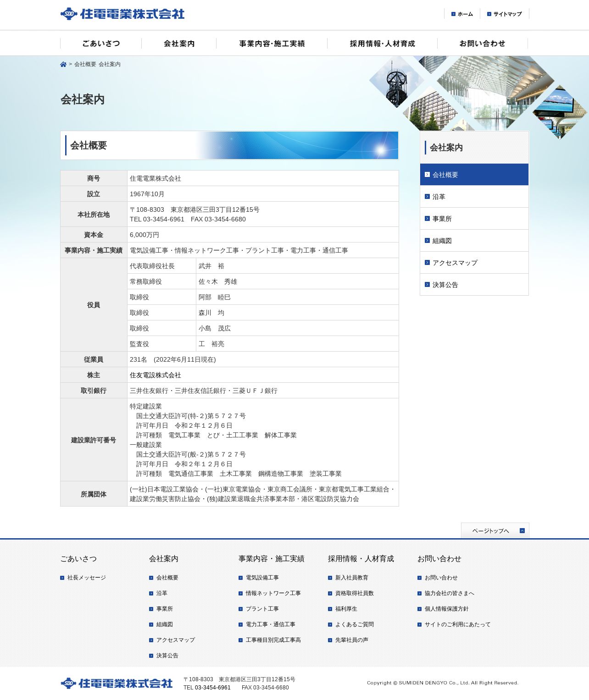
Task: Open 事業所 in the sidebar menu
Action: (x=474, y=219)
